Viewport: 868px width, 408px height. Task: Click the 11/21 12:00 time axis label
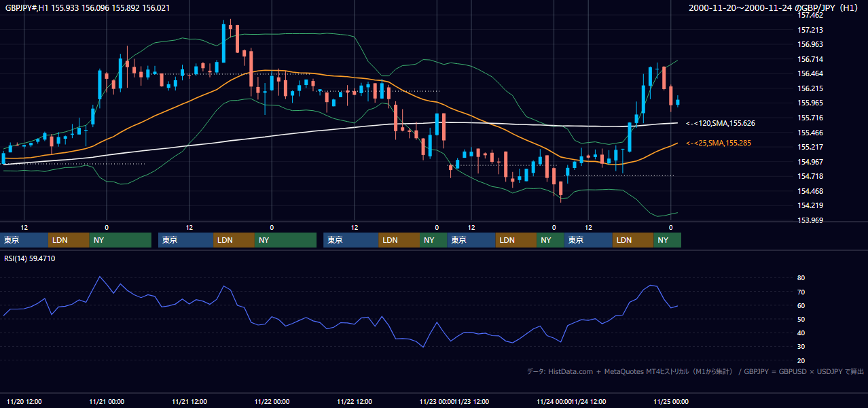189,401
